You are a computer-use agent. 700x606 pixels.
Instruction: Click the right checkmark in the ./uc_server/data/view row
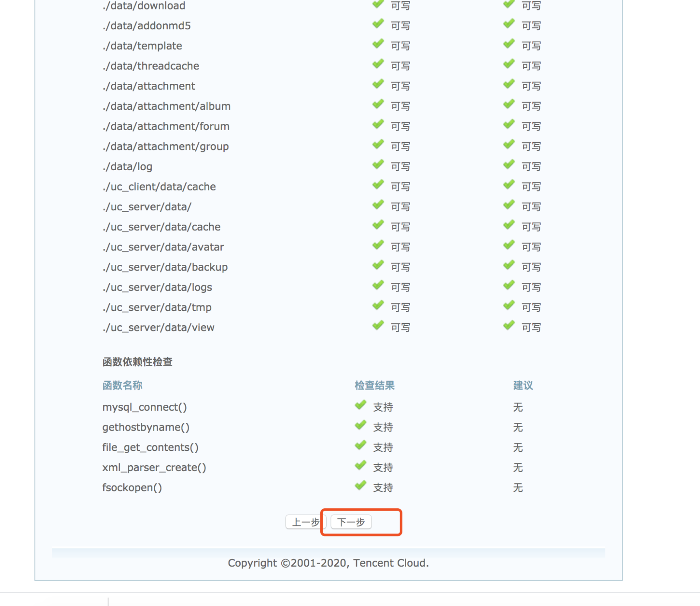pos(509,326)
